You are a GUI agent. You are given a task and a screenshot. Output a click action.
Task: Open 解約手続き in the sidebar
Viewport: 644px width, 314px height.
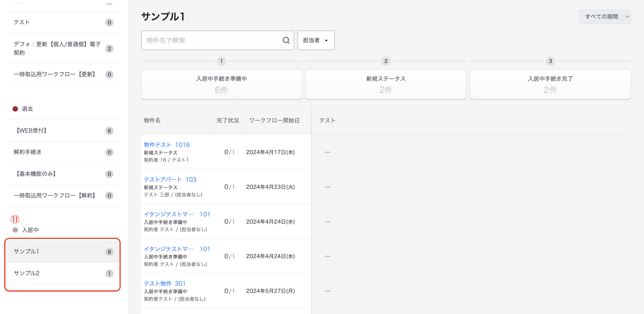click(63, 152)
